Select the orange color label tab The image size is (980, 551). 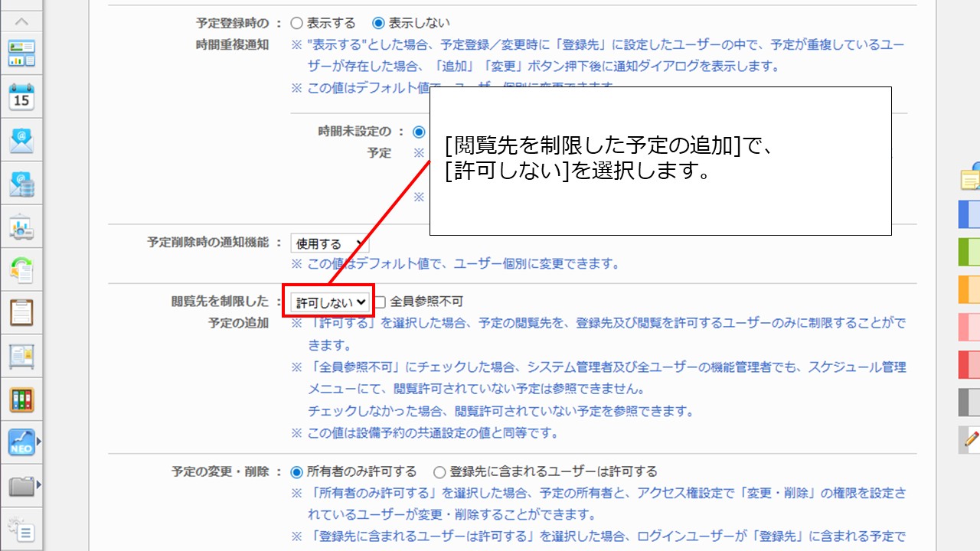[969, 289]
